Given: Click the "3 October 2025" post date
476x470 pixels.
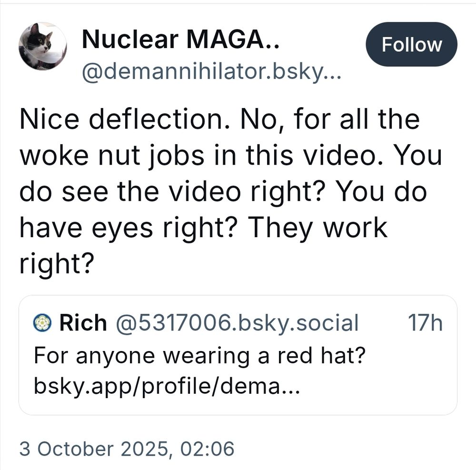Looking at the screenshot, I should (x=93, y=449).
